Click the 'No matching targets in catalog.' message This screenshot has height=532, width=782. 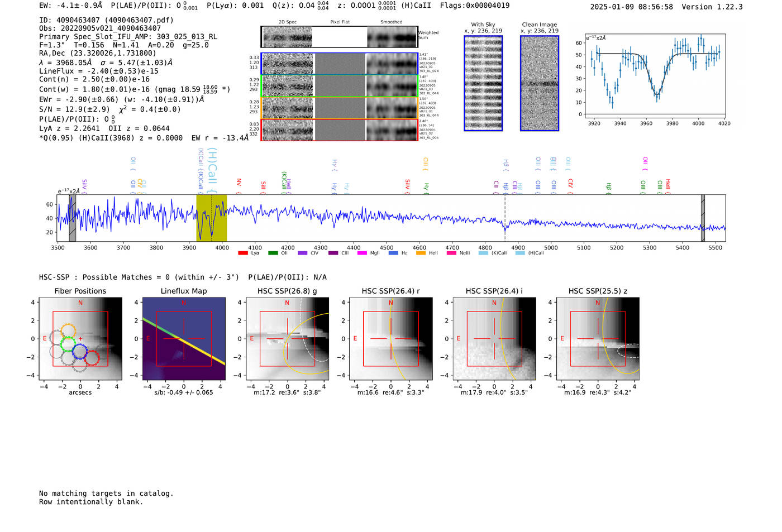point(106,493)
